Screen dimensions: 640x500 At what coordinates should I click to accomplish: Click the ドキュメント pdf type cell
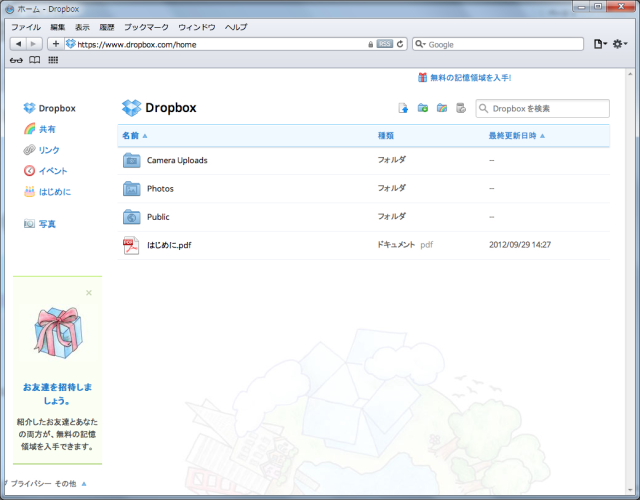(x=405, y=245)
